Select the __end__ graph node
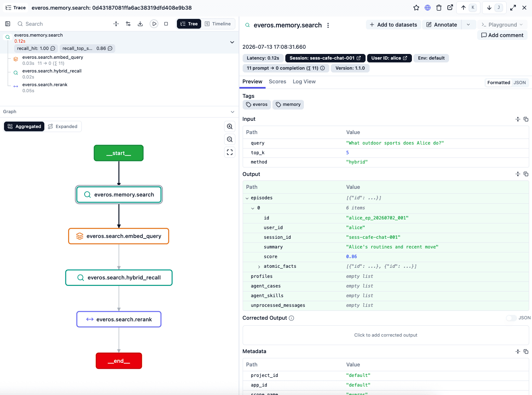 119,361
